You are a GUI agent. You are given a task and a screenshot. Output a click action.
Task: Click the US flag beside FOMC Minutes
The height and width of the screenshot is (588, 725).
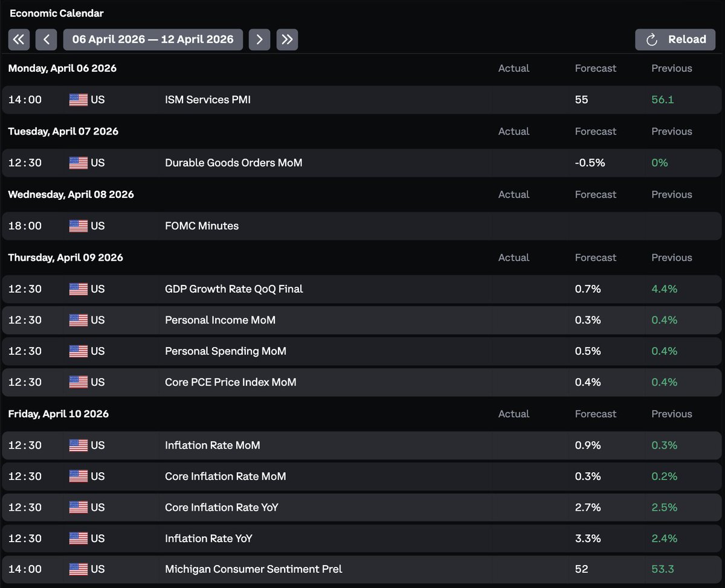(79, 226)
